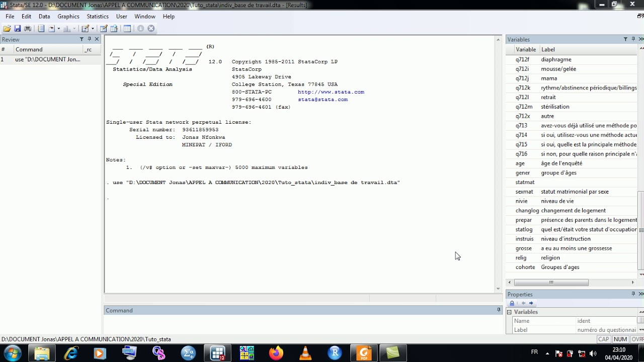This screenshot has width=644, height=362.
Task: Open the Do-file Editor dropdown arrow
Action: point(93,29)
